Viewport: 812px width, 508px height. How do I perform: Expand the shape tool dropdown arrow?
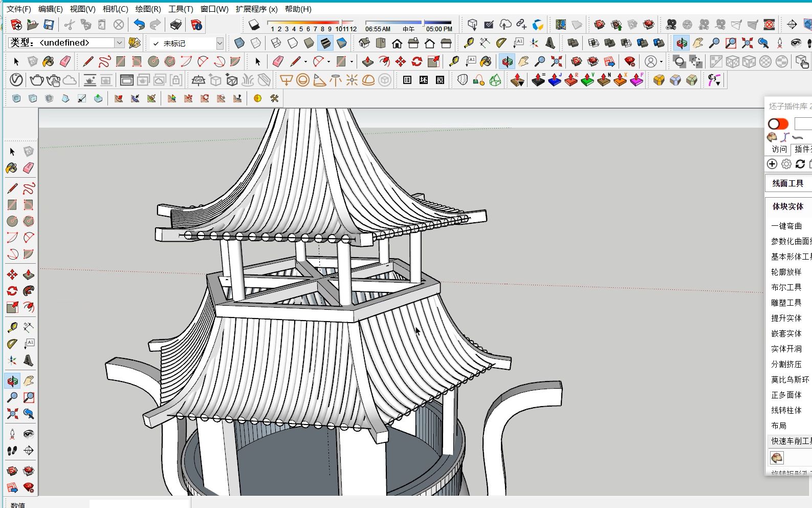pyautogui.click(x=352, y=62)
